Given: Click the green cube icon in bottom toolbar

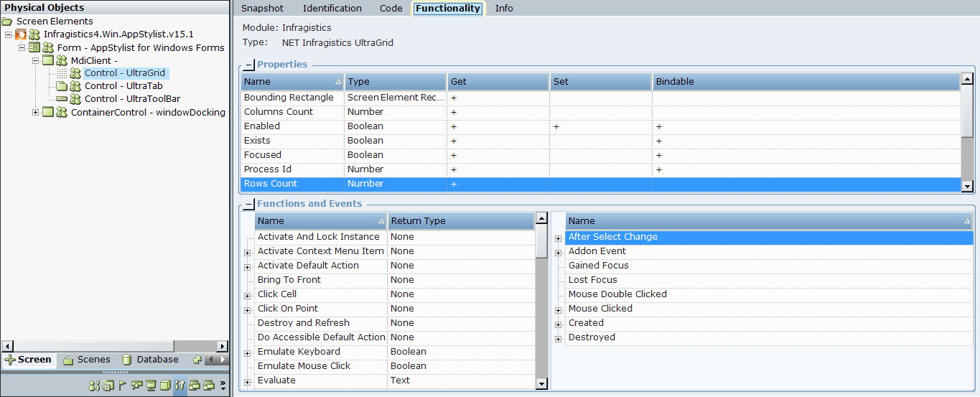Looking at the screenshot, I should [165, 385].
